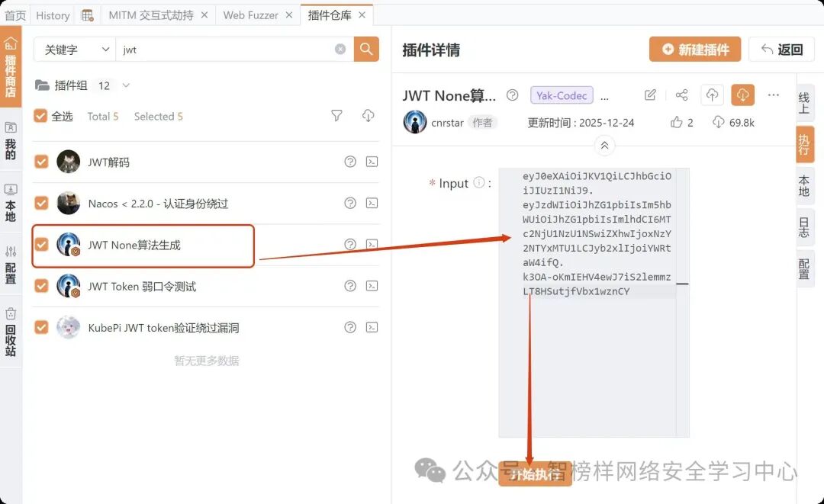Expand the 插件组 dropdown
The width and height of the screenshot is (824, 504).
(x=126, y=85)
